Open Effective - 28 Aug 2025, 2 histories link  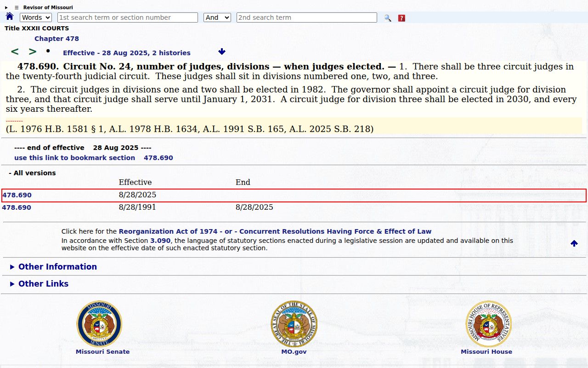click(x=127, y=53)
